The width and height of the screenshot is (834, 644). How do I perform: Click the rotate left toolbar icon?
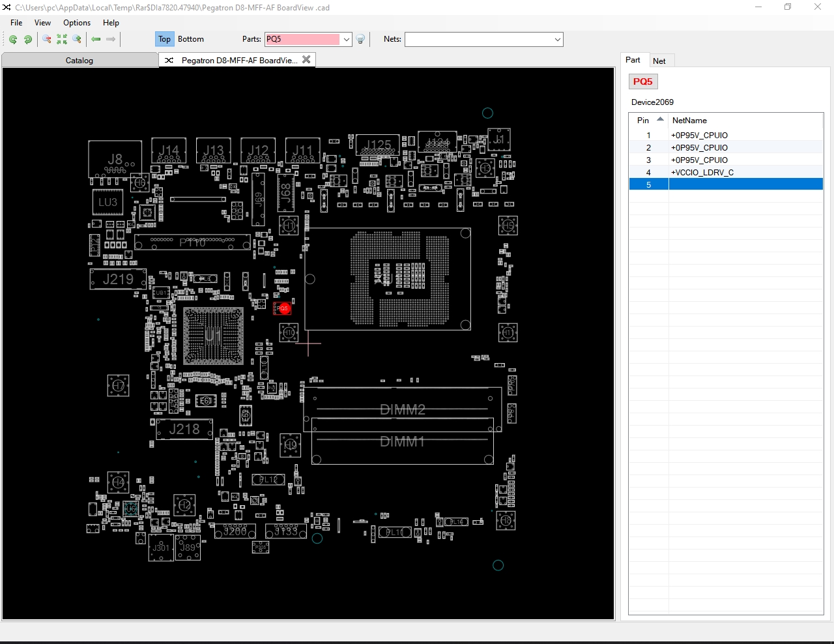pos(13,39)
